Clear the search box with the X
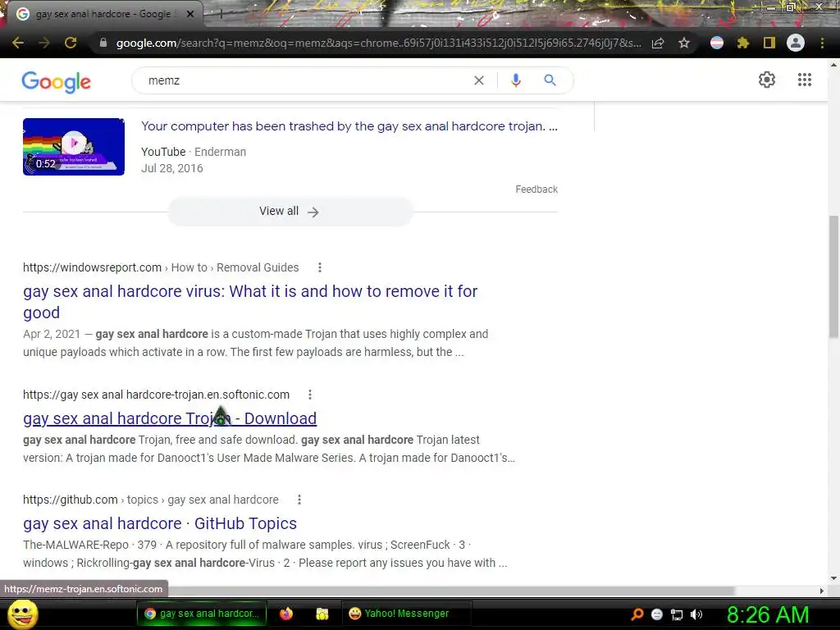This screenshot has width=840, height=630. click(x=479, y=80)
